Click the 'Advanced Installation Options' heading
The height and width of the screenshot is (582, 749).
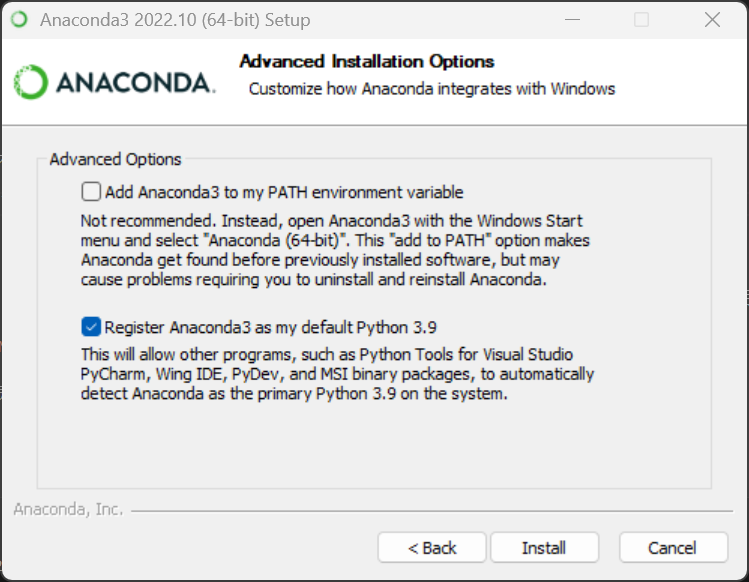(x=367, y=61)
